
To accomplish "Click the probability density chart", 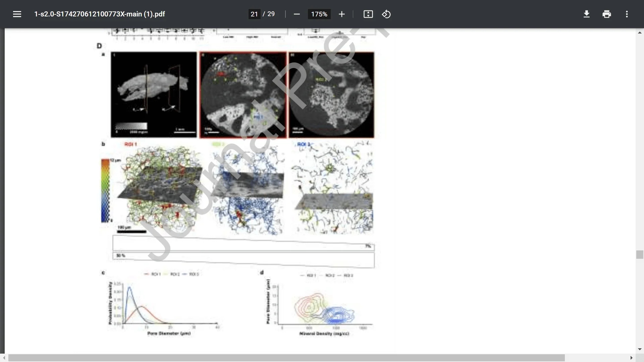I will (x=164, y=305).
